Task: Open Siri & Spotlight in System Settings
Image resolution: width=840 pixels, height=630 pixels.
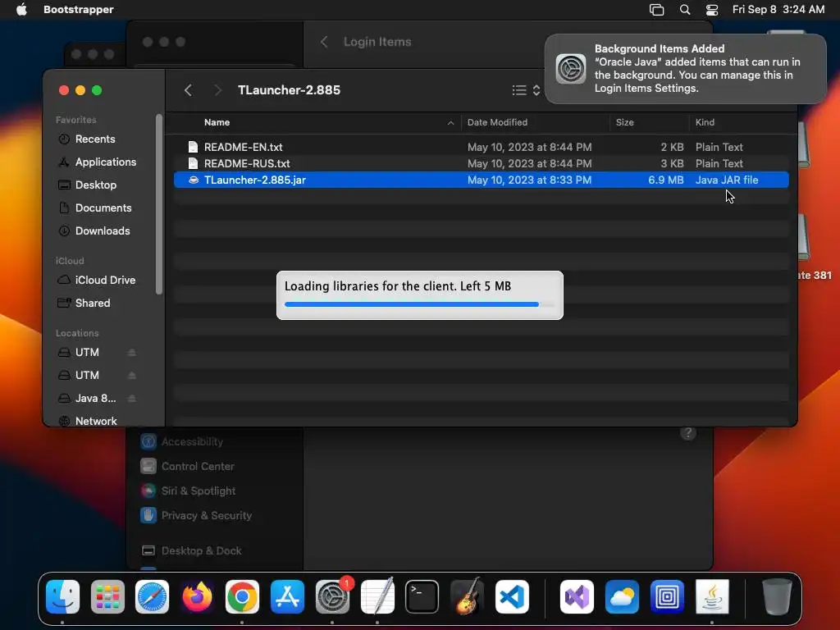Action: 199,491
